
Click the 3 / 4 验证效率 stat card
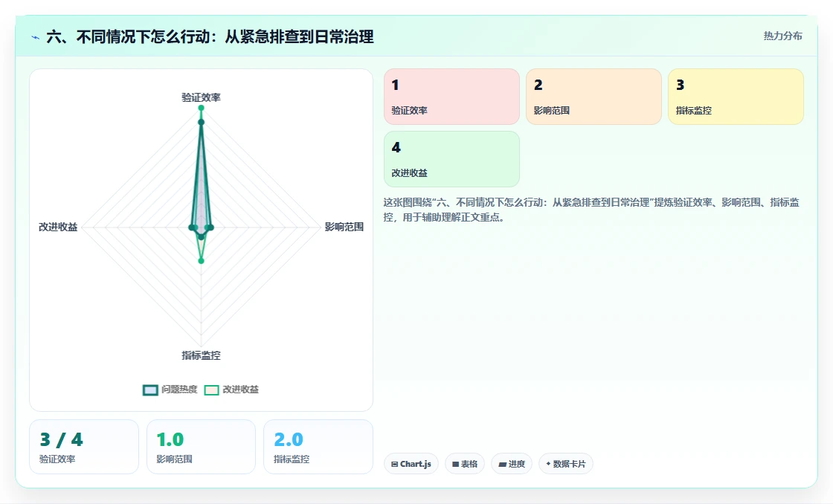click(84, 447)
